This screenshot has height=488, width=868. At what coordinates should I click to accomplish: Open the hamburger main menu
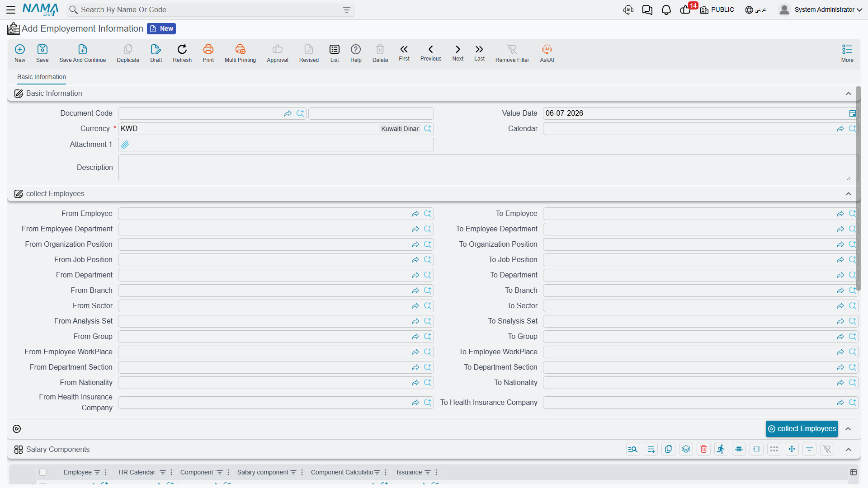pyautogui.click(x=11, y=9)
